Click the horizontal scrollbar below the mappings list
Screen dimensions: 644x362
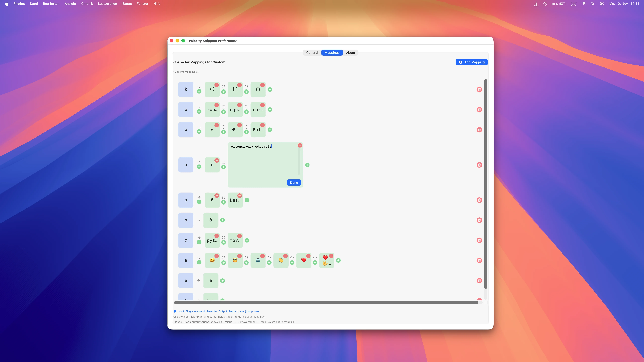tap(325, 303)
